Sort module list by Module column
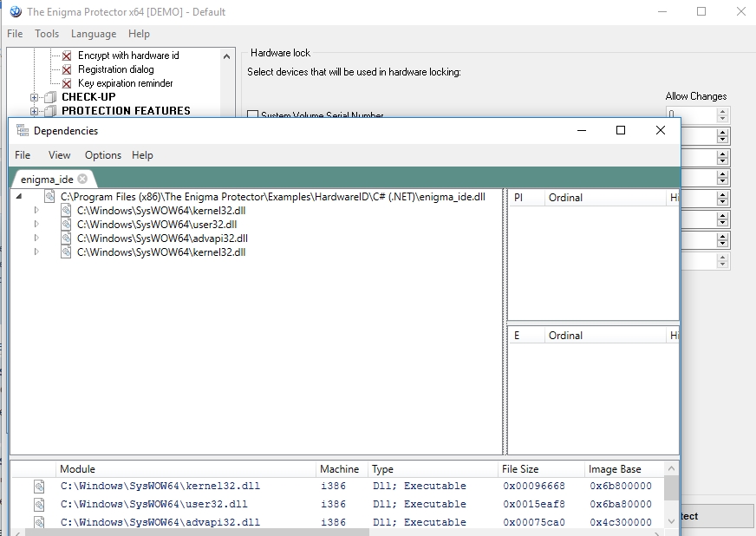The height and width of the screenshot is (536, 756). tap(186, 469)
